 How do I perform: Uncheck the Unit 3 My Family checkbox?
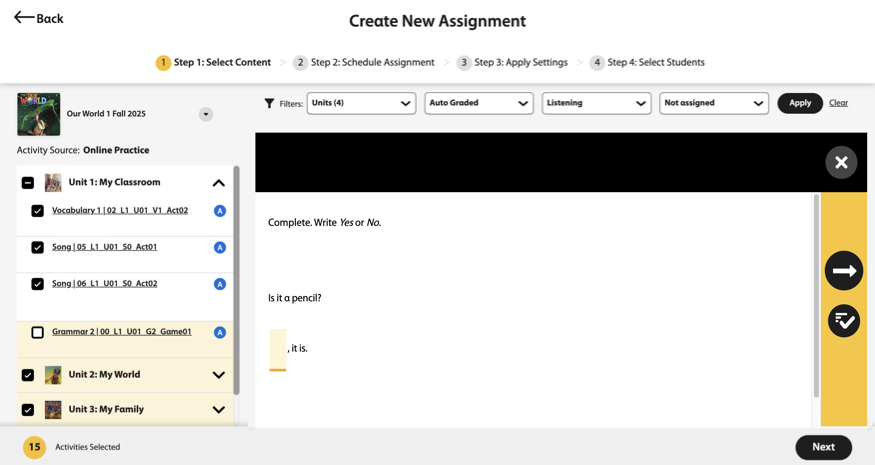point(28,410)
